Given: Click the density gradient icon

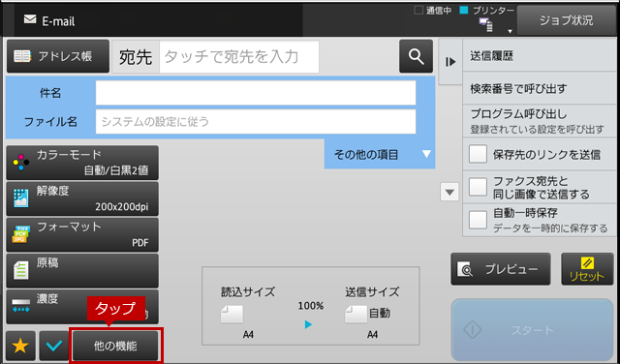Looking at the screenshot, I should click(x=21, y=306).
